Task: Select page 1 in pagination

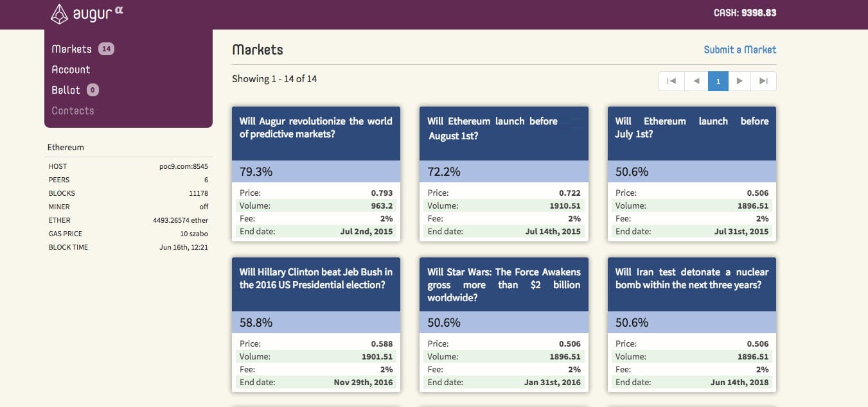Action: pyautogui.click(x=718, y=81)
